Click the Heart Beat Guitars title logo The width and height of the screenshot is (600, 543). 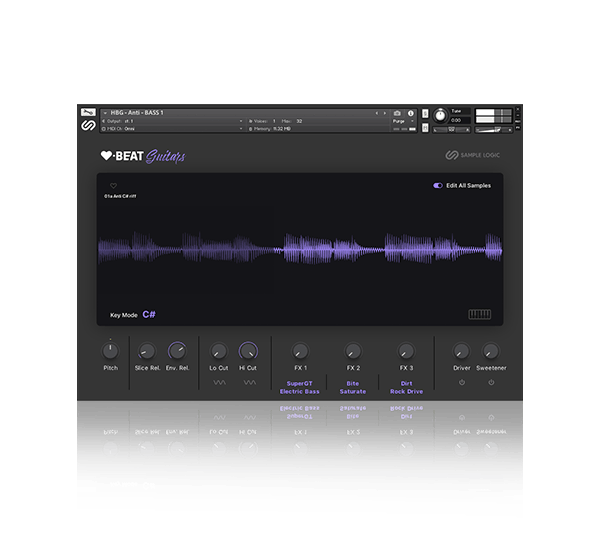(143, 156)
